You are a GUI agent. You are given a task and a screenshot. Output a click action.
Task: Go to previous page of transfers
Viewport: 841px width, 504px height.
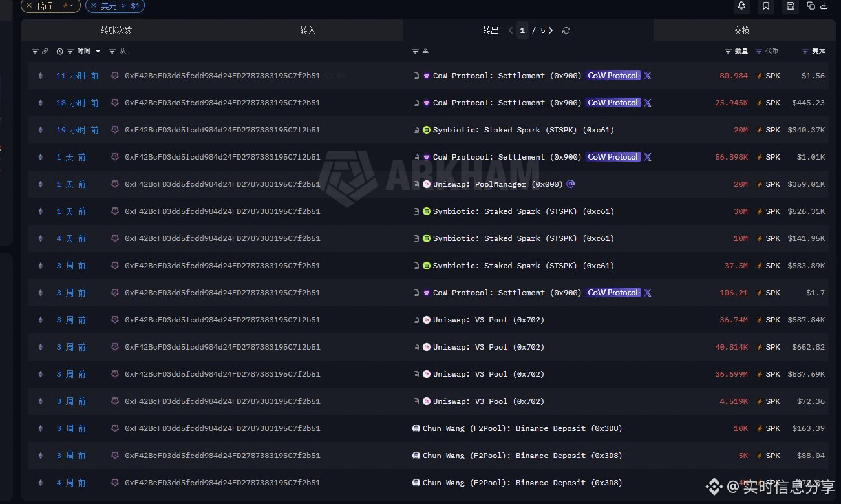[511, 30]
